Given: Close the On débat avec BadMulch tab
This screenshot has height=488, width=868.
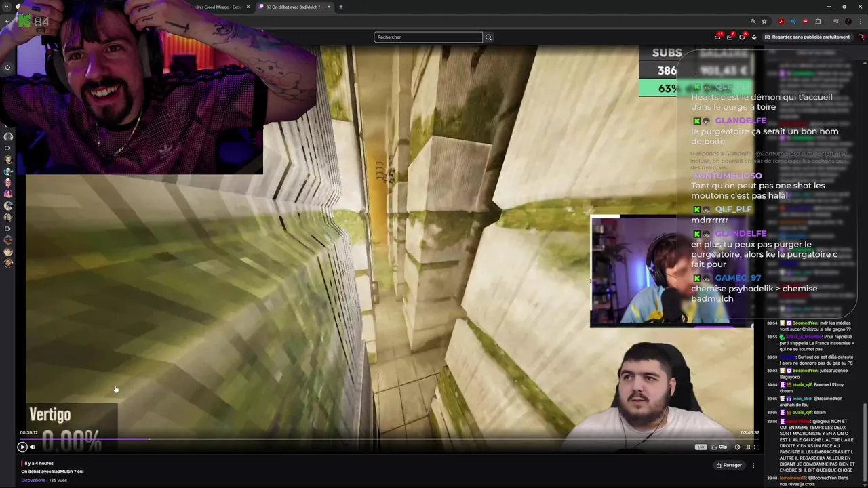Looking at the screenshot, I should [329, 7].
